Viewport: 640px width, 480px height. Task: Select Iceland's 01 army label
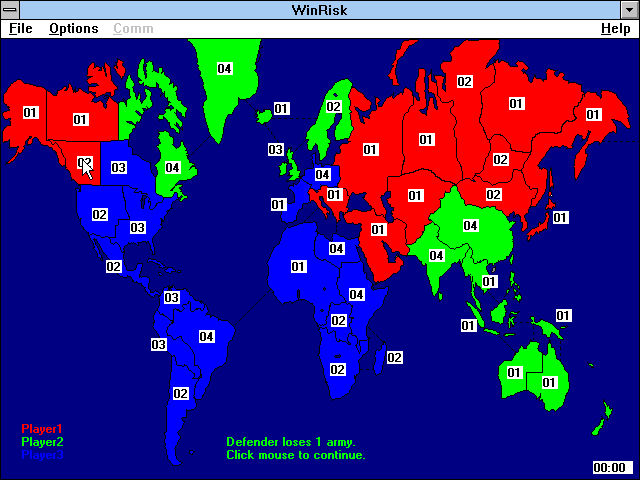pyautogui.click(x=281, y=109)
